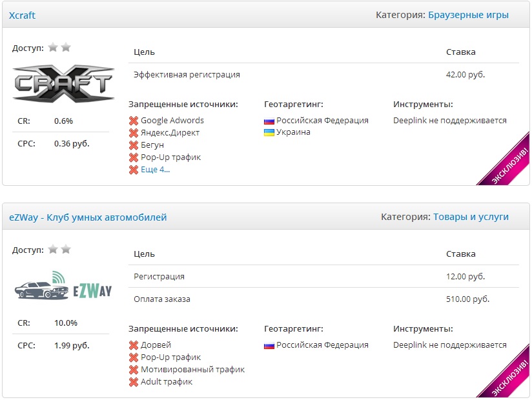
Task: Open the Xcraft offer page
Action: point(23,14)
